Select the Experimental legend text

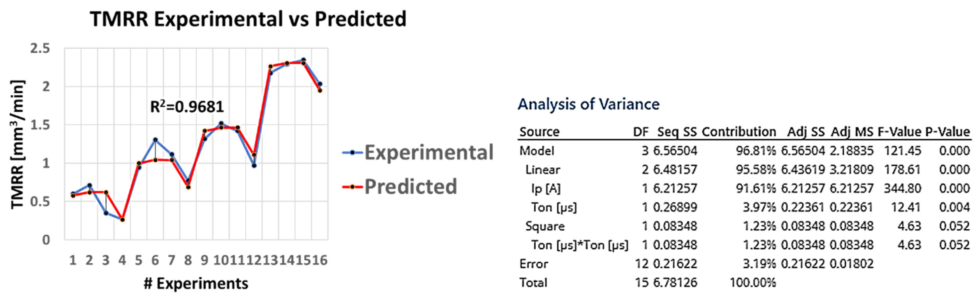[429, 153]
